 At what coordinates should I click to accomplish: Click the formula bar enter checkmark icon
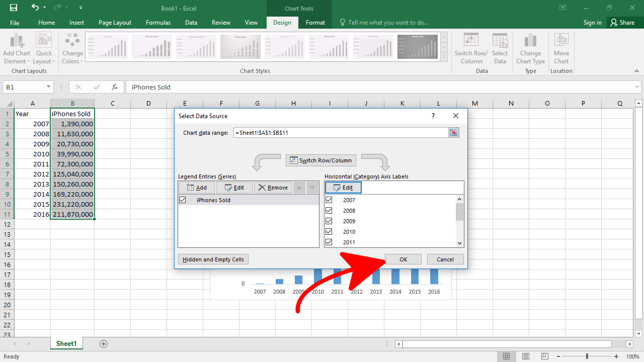pyautogui.click(x=97, y=87)
